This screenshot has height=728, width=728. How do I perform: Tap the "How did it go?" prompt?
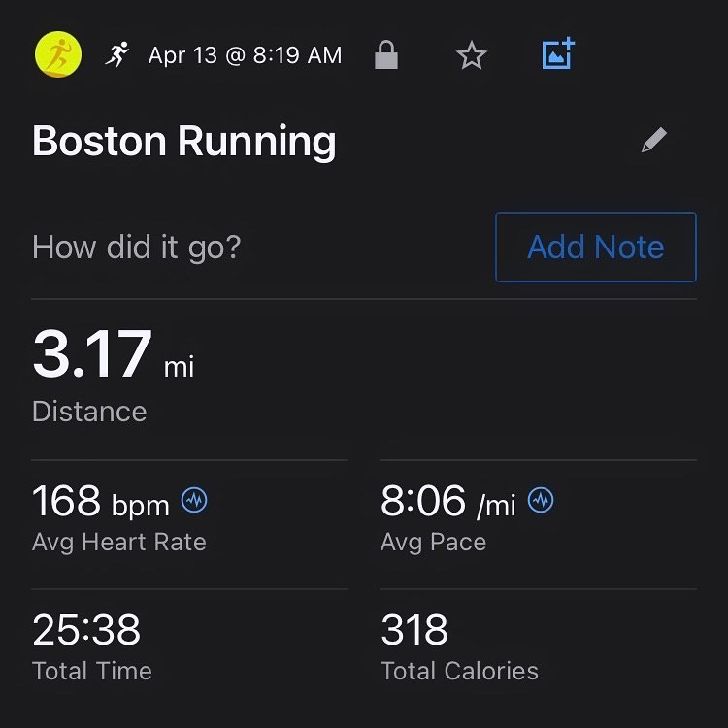pos(136,247)
